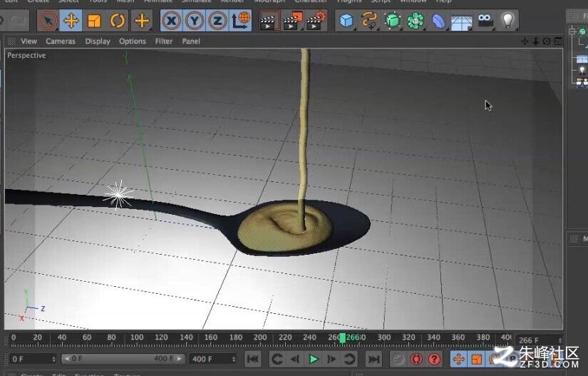Activate the Move tool
The width and height of the screenshot is (588, 376).
pyautogui.click(x=71, y=21)
